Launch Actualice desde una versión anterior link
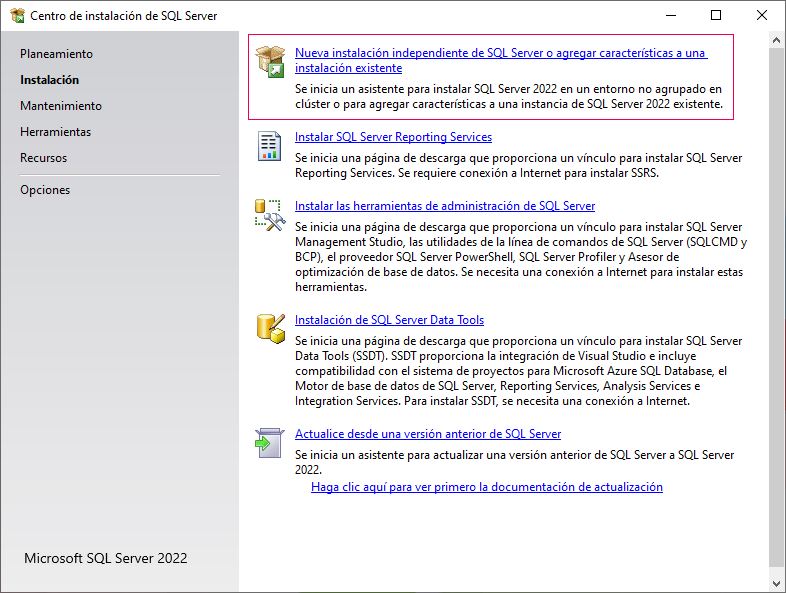 428,434
